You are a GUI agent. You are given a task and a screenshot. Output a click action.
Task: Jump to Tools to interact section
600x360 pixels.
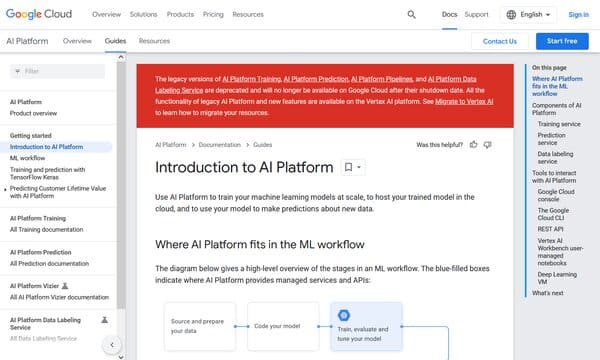click(554, 177)
